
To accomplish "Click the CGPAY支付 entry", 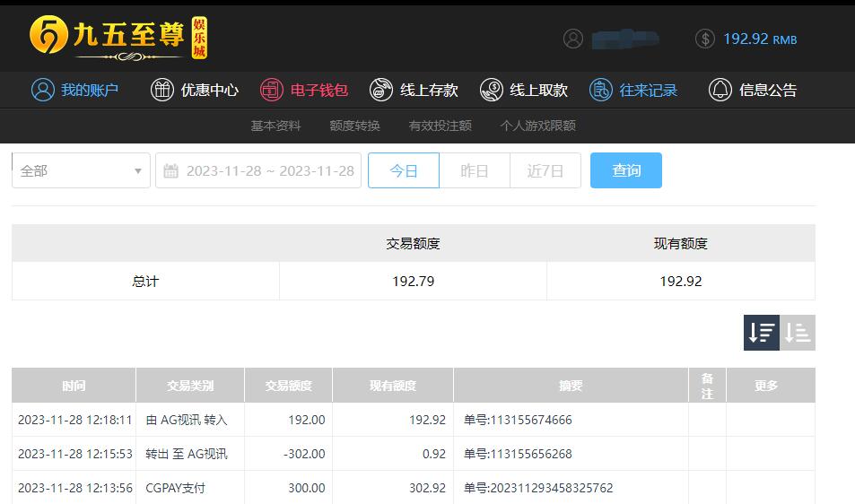I will pyautogui.click(x=175, y=488).
